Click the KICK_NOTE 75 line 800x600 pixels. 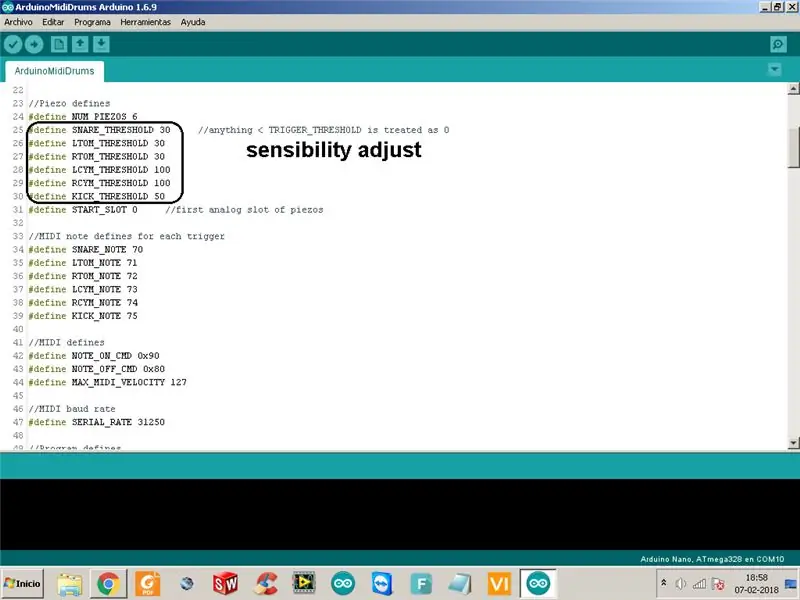(x=83, y=316)
